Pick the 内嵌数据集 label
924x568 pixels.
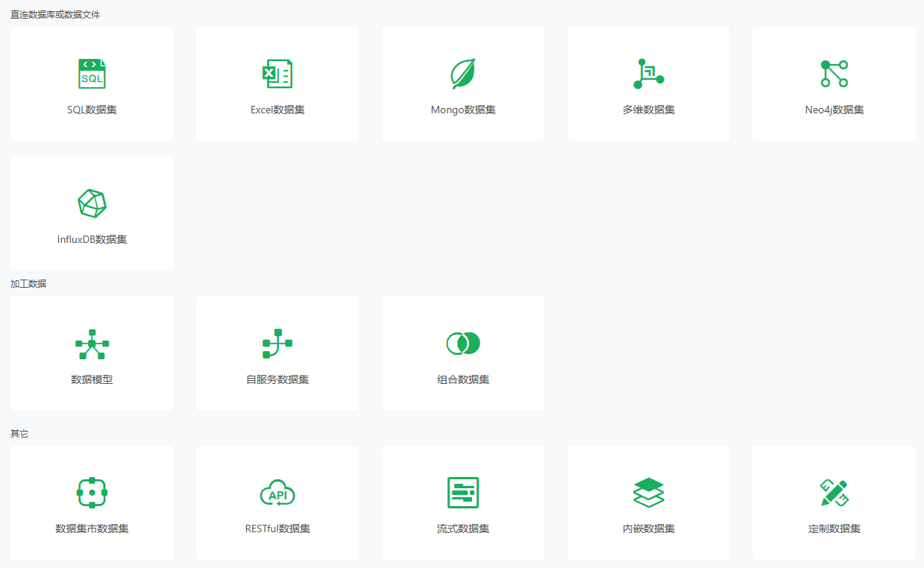(649, 529)
